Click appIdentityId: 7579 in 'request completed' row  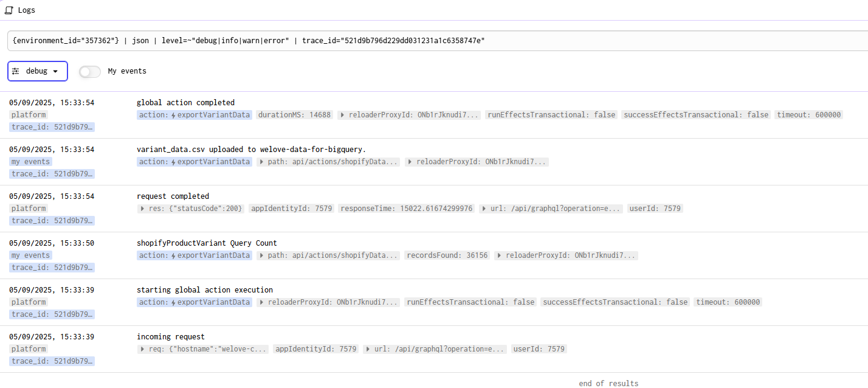pyautogui.click(x=292, y=209)
